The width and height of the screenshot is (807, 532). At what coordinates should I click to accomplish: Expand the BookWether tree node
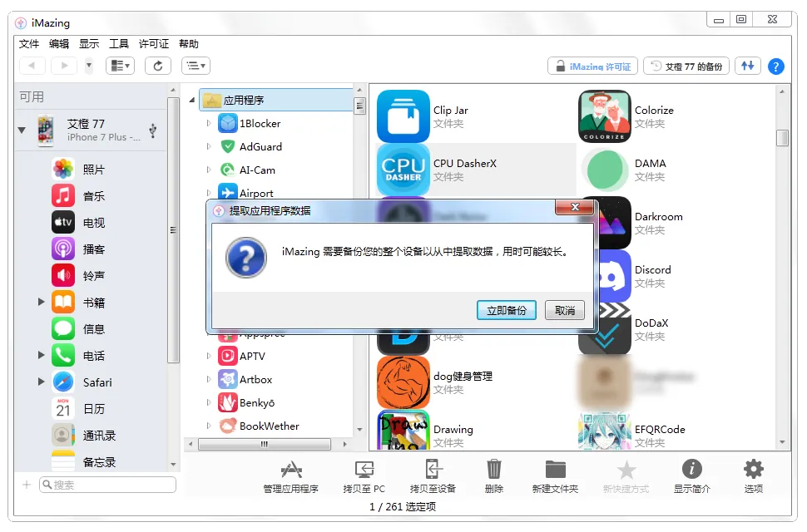209,426
